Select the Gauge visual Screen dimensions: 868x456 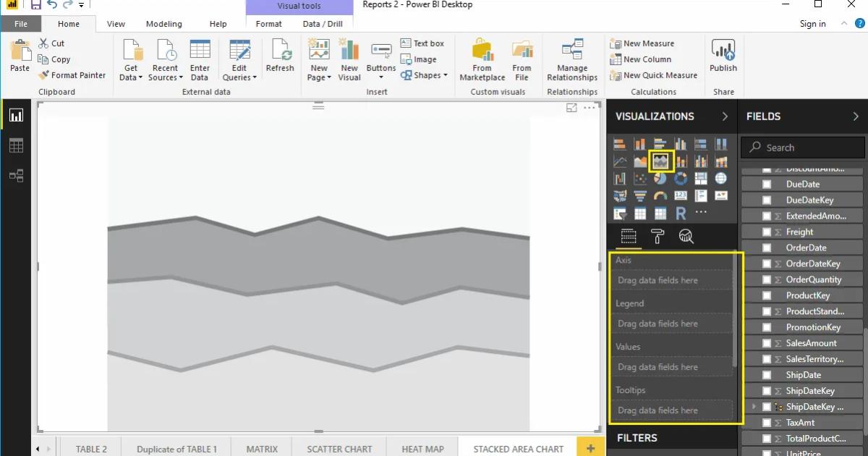(660, 195)
